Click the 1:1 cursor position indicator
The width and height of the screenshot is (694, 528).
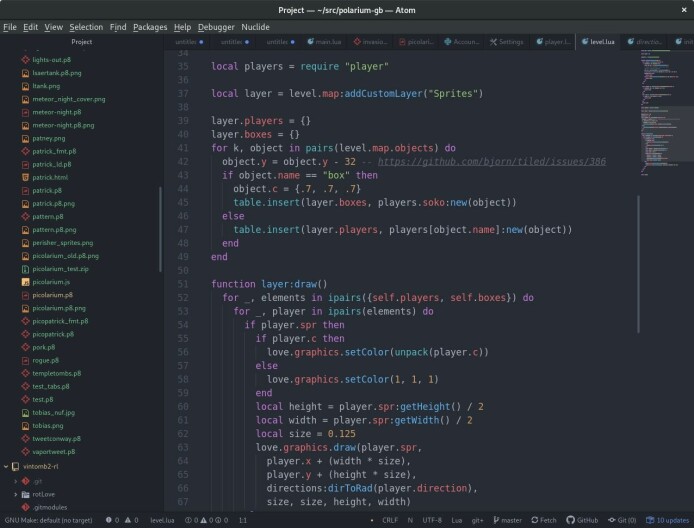click(243, 520)
